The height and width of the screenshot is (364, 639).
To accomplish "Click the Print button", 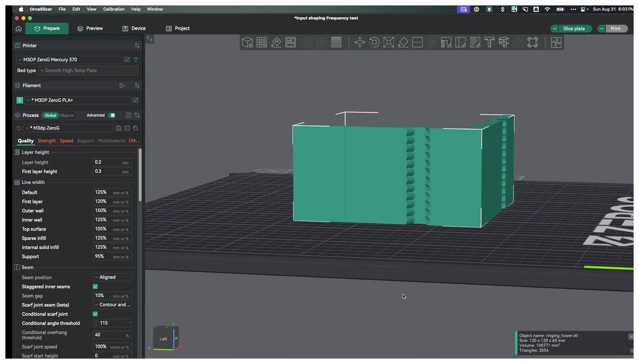I will coord(615,28).
